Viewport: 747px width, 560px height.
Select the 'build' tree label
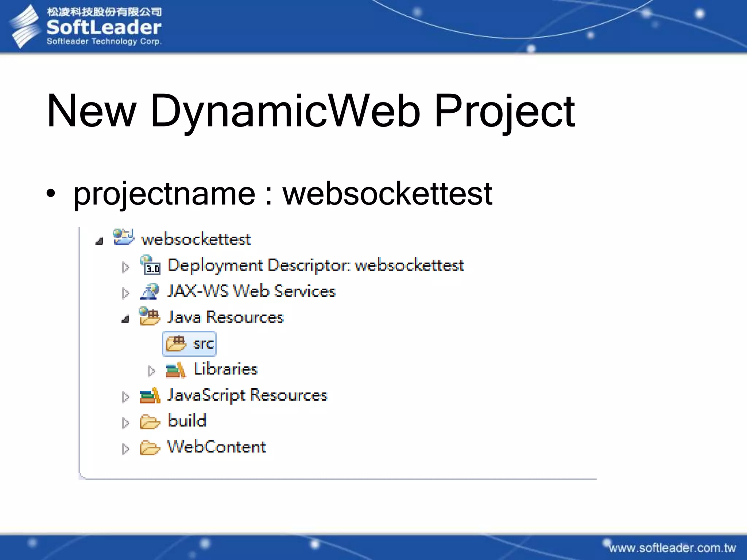coord(187,421)
